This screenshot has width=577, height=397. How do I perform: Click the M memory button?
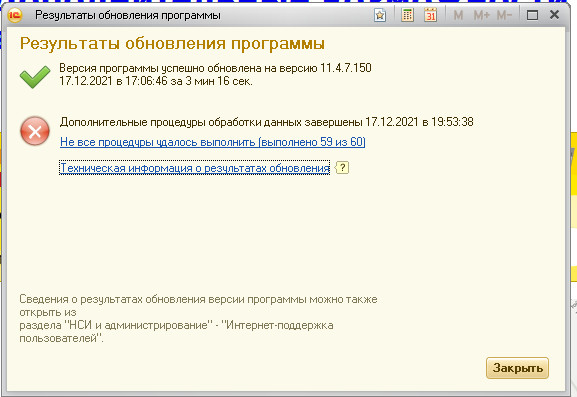[x=458, y=15]
